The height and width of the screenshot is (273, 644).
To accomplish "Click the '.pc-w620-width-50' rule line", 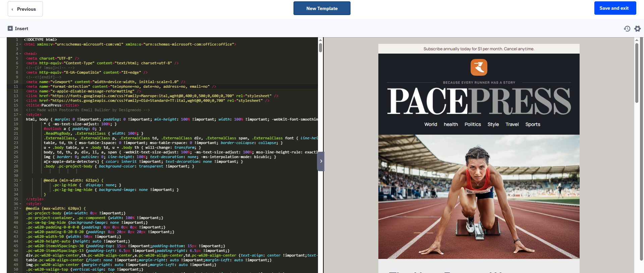I will point(73,236).
